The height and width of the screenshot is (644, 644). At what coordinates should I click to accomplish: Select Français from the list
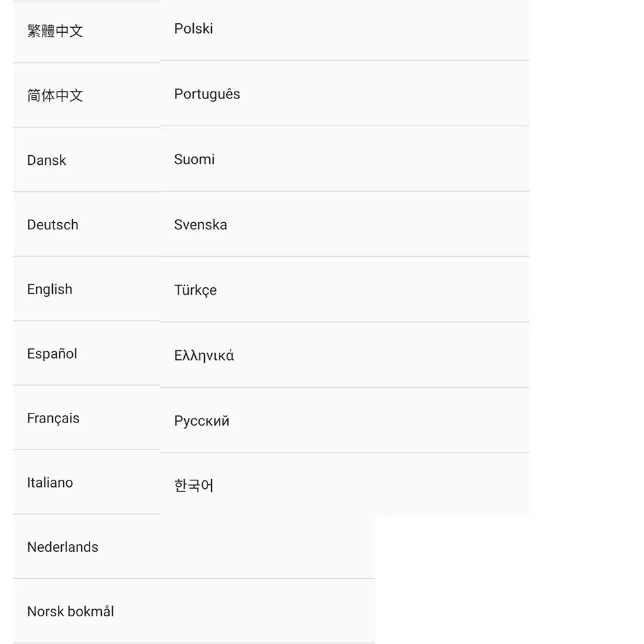click(x=53, y=418)
